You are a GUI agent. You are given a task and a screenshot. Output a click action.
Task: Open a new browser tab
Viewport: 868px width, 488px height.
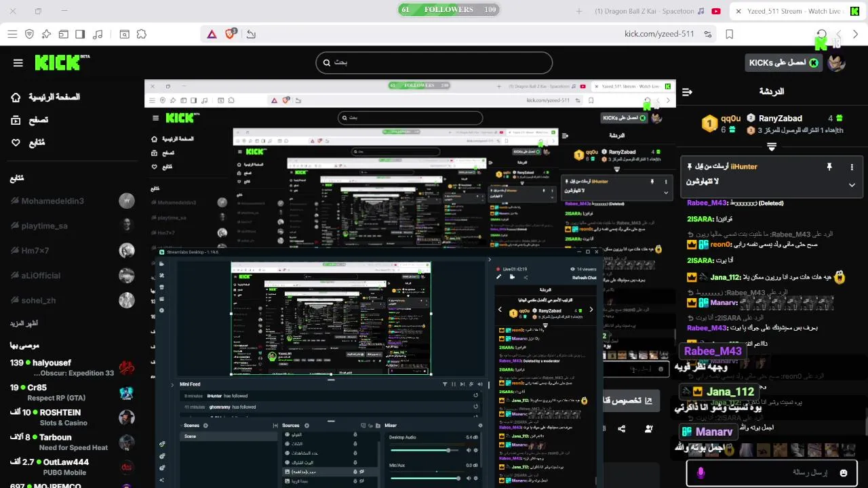(579, 11)
